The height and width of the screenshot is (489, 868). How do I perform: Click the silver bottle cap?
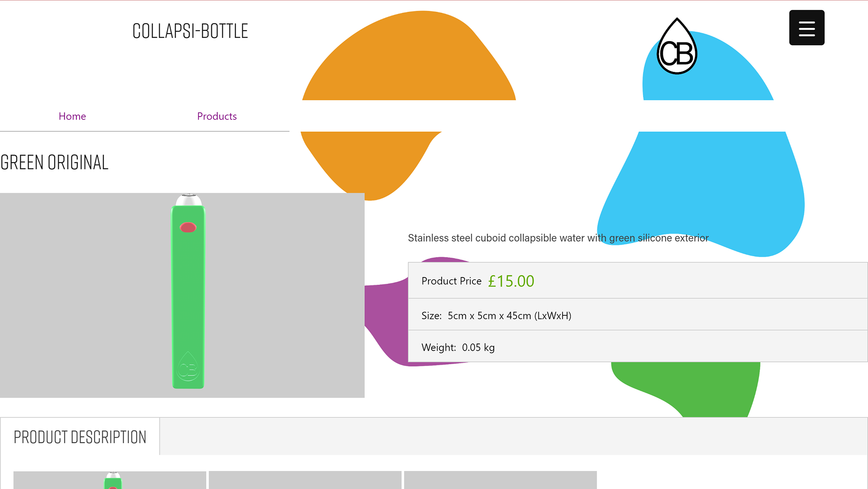coord(189,200)
